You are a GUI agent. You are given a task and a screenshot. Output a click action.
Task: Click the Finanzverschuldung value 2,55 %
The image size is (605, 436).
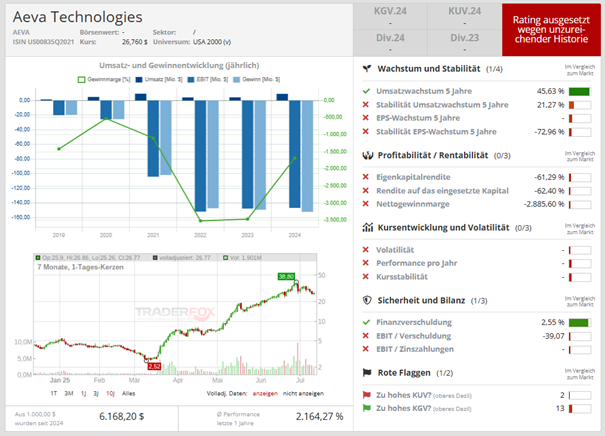[553, 322]
